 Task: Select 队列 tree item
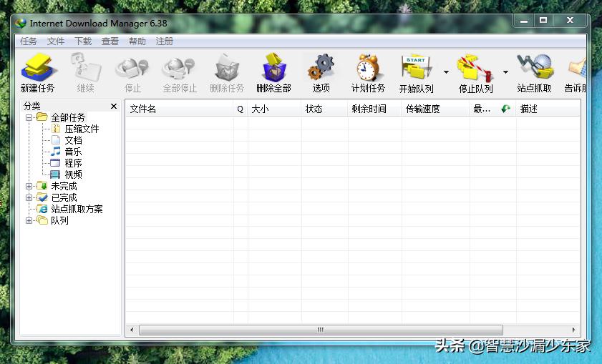coord(59,220)
